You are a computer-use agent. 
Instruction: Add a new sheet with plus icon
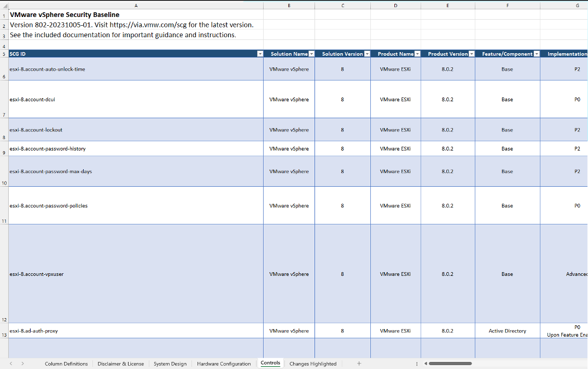(x=359, y=364)
